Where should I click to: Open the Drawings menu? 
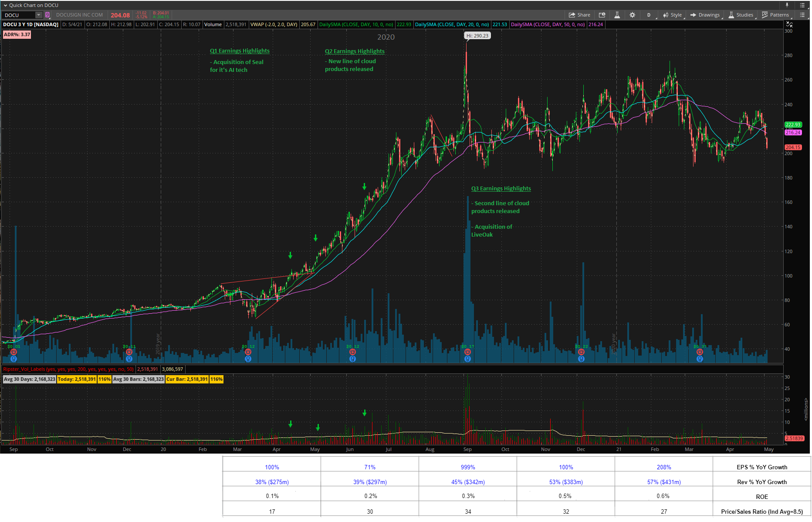coord(705,15)
